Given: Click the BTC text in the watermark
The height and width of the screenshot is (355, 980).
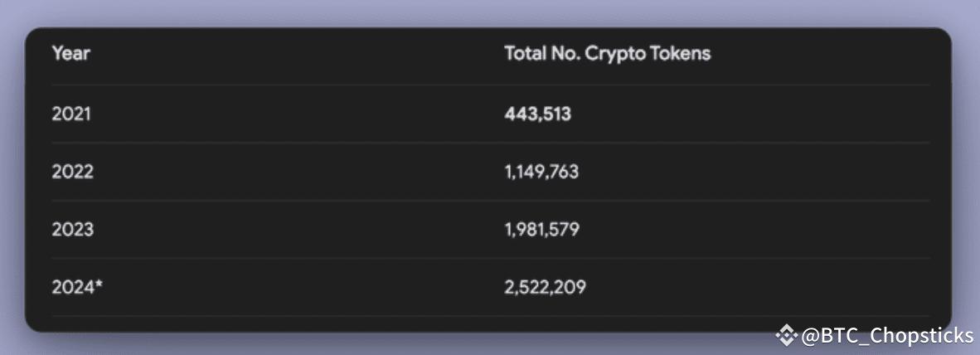Looking at the screenshot, I should pyautogui.click(x=838, y=335).
